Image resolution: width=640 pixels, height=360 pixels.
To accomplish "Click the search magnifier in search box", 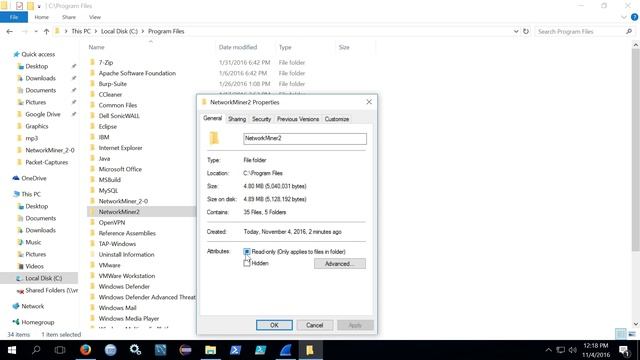I will (x=629, y=31).
